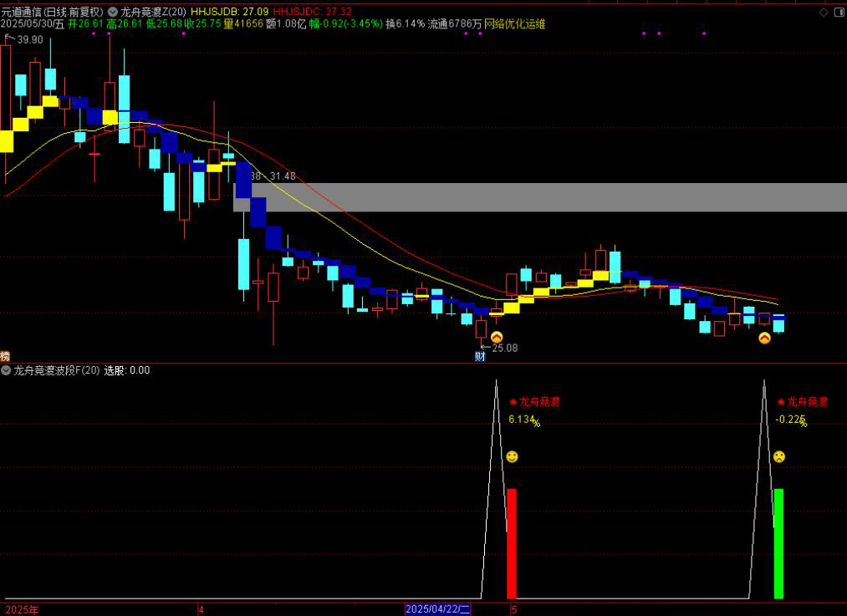Viewport: 847px width, 616px height.
Task: Click the rightmost orange up-arrow signal icon
Action: coord(764,338)
